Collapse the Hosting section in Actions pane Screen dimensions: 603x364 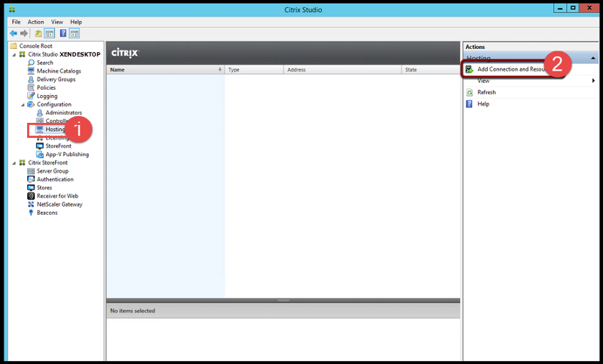click(x=593, y=58)
